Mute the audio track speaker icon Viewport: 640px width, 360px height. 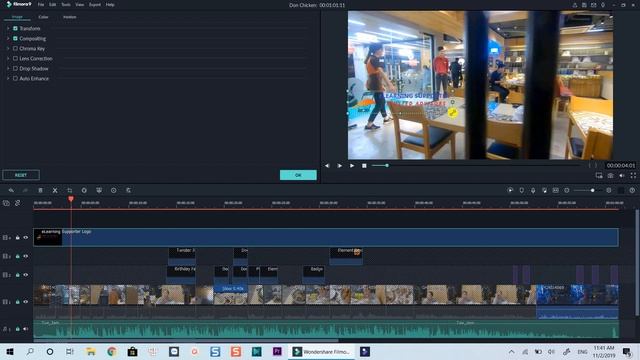click(26, 329)
